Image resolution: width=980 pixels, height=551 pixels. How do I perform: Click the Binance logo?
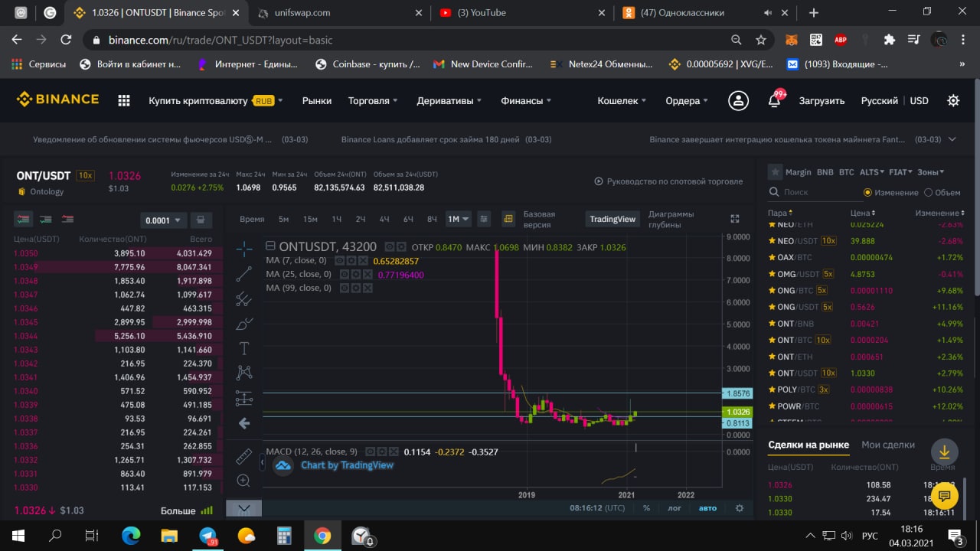[57, 99]
